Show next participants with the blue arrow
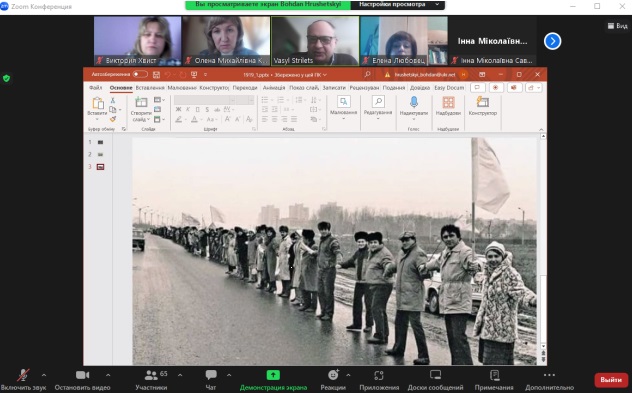Screen dimensions: 633x394 (x=552, y=41)
